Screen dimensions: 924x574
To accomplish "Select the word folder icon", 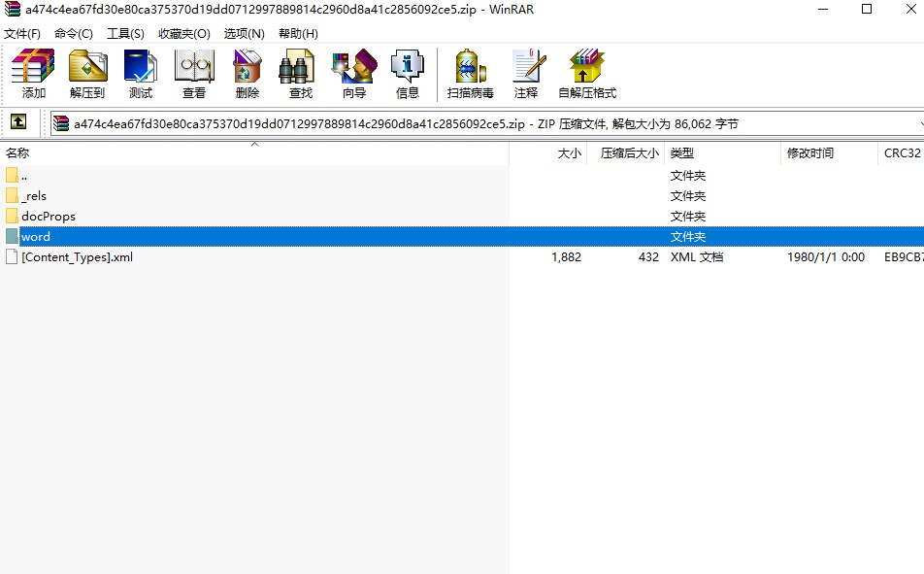I will [12, 237].
